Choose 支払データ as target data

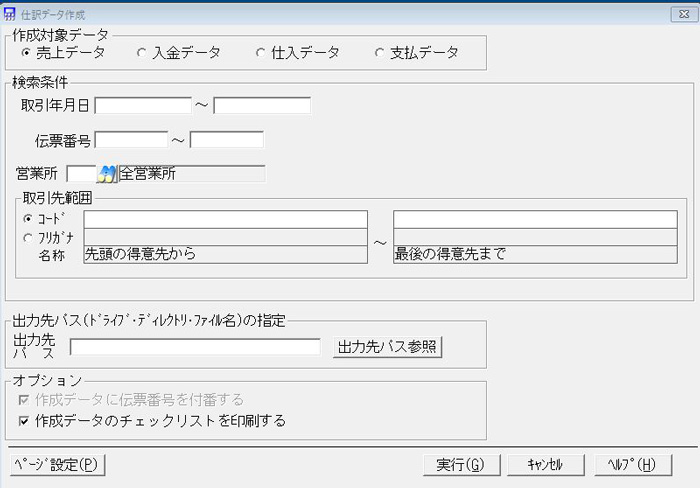379,53
